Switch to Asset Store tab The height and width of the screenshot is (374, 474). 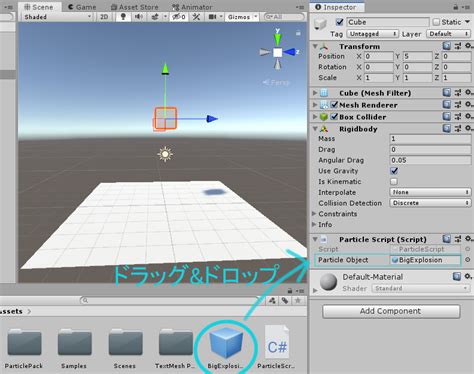click(135, 7)
